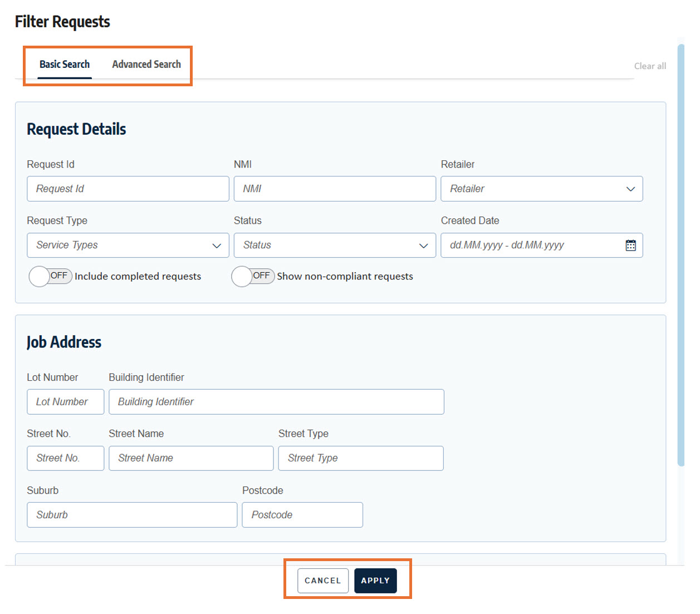Expand the Status dropdown list
Image resolution: width=700 pixels, height=614 pixels.
[334, 245]
